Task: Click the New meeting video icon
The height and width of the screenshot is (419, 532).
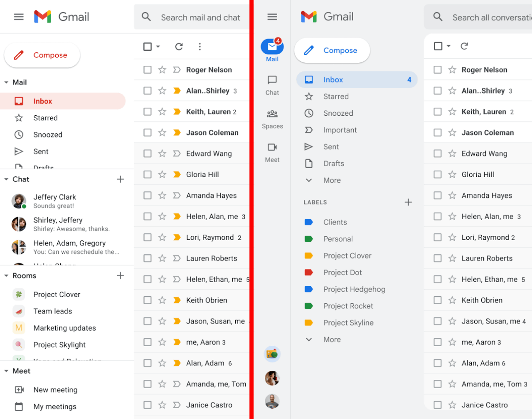Action: click(x=19, y=390)
